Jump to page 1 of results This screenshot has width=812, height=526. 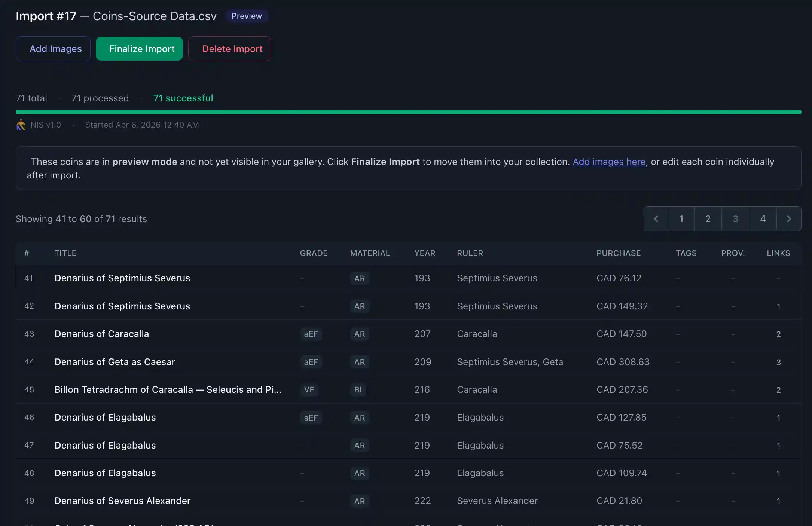681,219
